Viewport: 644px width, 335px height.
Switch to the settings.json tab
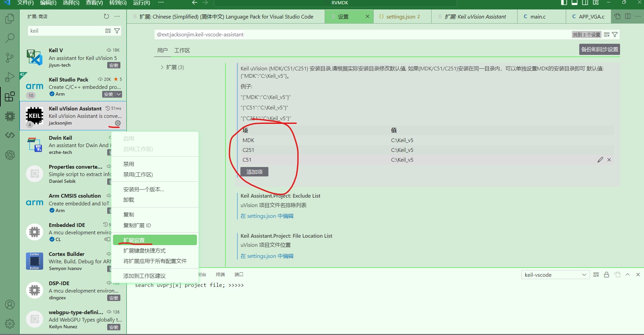(402, 16)
